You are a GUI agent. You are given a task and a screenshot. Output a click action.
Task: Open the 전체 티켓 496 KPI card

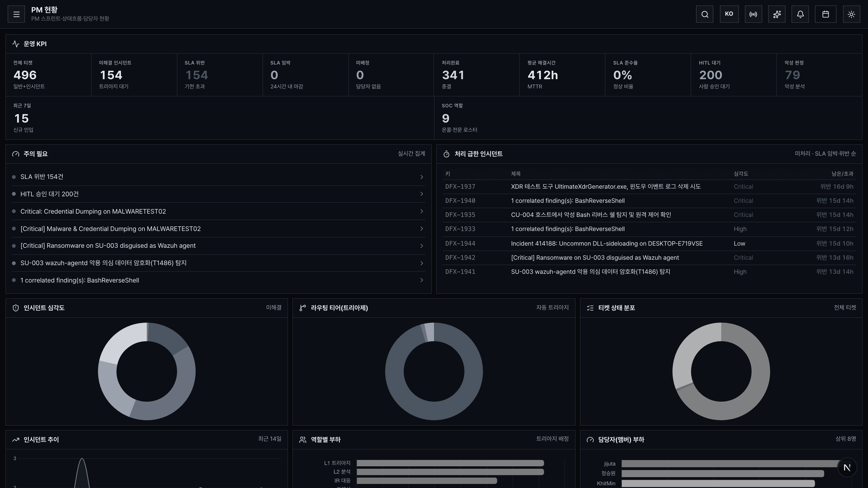tap(49, 75)
